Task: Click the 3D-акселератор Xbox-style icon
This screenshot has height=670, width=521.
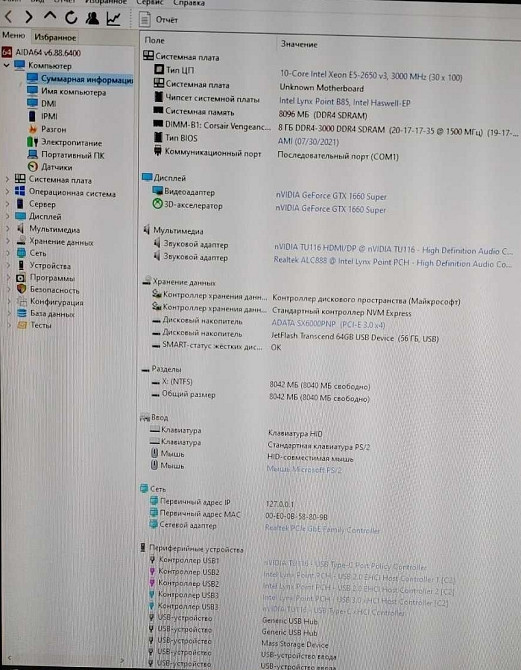Action: (157, 204)
